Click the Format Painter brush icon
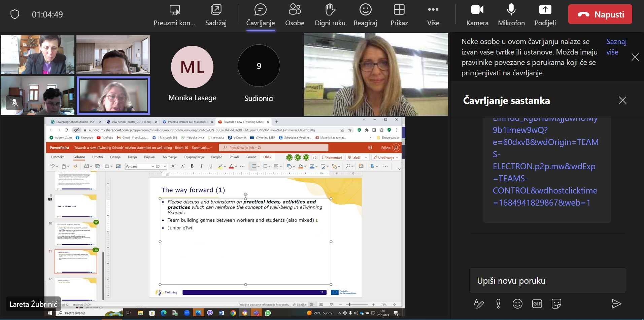The height and width of the screenshot is (320, 644). tap(75, 166)
